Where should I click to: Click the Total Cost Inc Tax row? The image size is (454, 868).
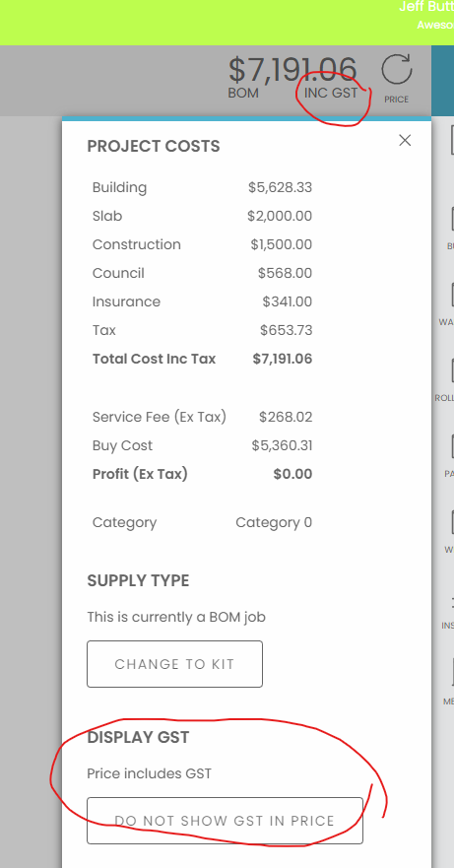(x=202, y=359)
